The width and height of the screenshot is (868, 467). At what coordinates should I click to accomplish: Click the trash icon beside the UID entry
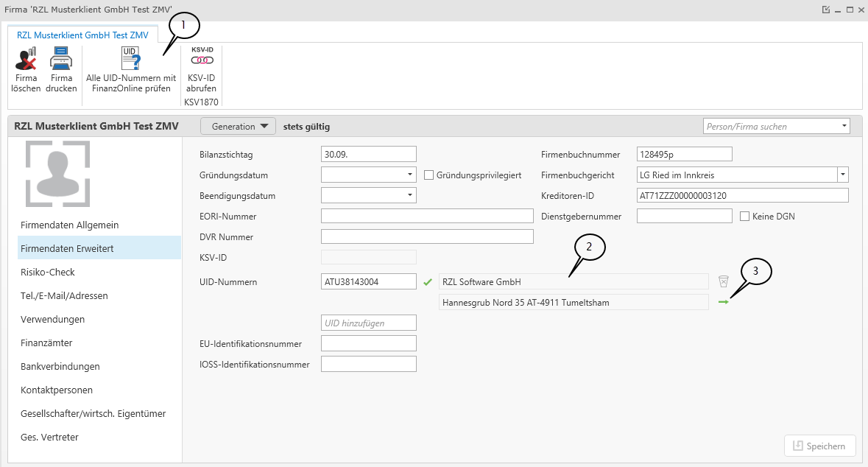coord(723,281)
